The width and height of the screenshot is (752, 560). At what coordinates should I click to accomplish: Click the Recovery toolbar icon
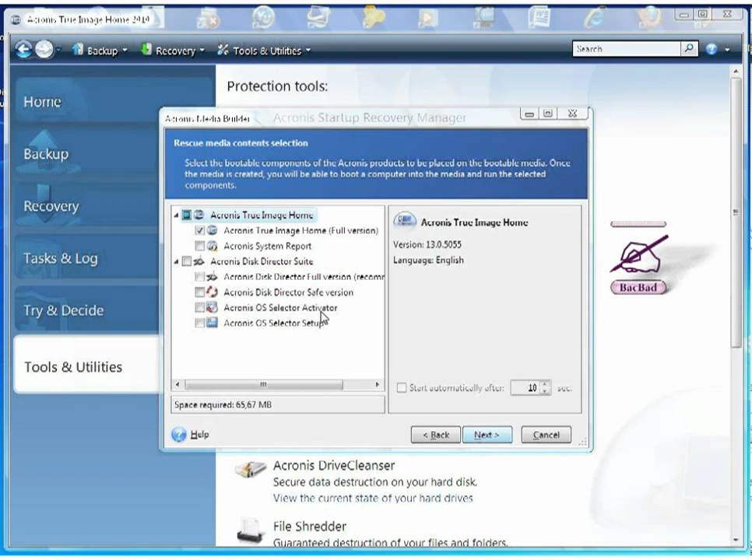point(146,49)
